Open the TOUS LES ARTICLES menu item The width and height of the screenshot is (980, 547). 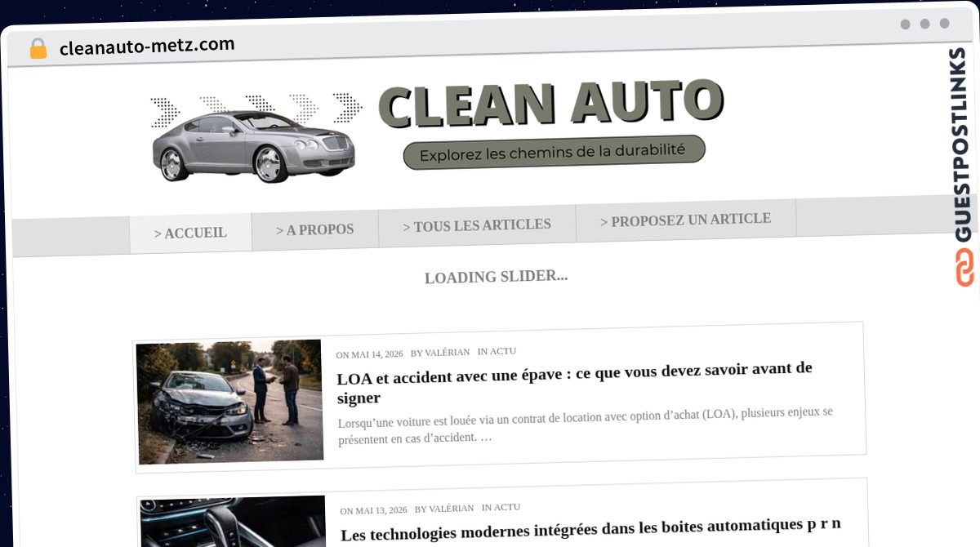pos(477,225)
